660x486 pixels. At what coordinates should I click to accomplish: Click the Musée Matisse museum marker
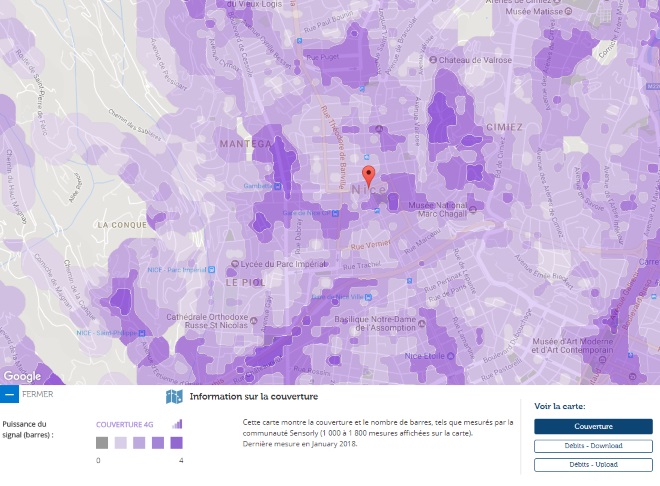(568, 12)
